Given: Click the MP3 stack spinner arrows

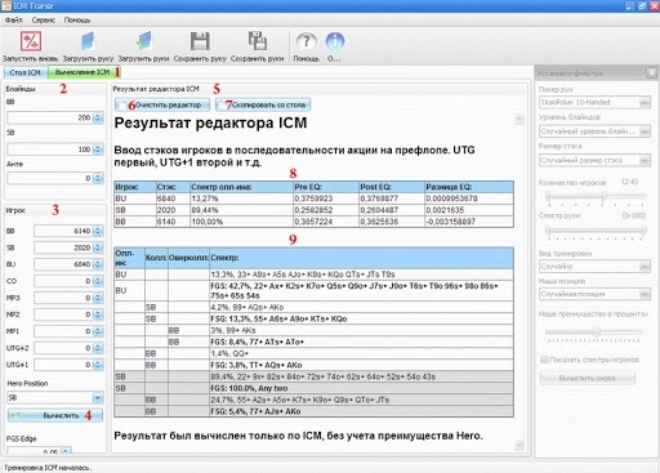Looking at the screenshot, I should 98,298.
